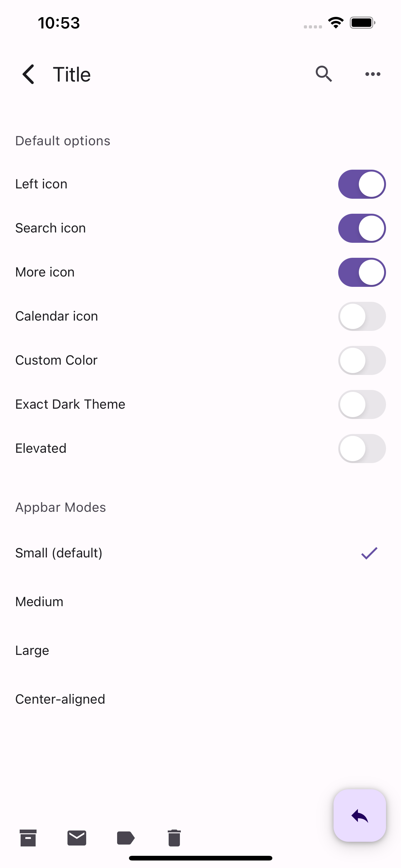
Task: Turn off the Search icon switch
Action: [x=362, y=228]
